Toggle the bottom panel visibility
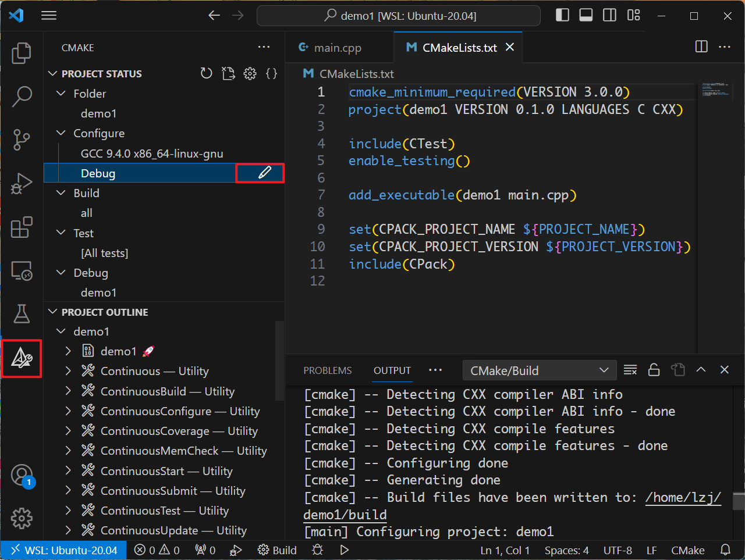This screenshot has height=560, width=745. point(586,15)
